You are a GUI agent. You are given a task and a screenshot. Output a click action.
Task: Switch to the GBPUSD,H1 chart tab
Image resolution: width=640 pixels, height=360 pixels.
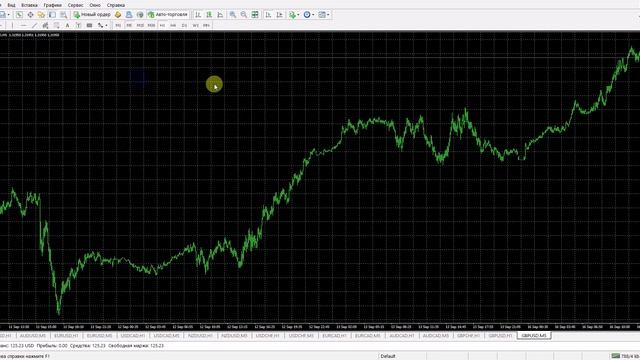click(500, 336)
